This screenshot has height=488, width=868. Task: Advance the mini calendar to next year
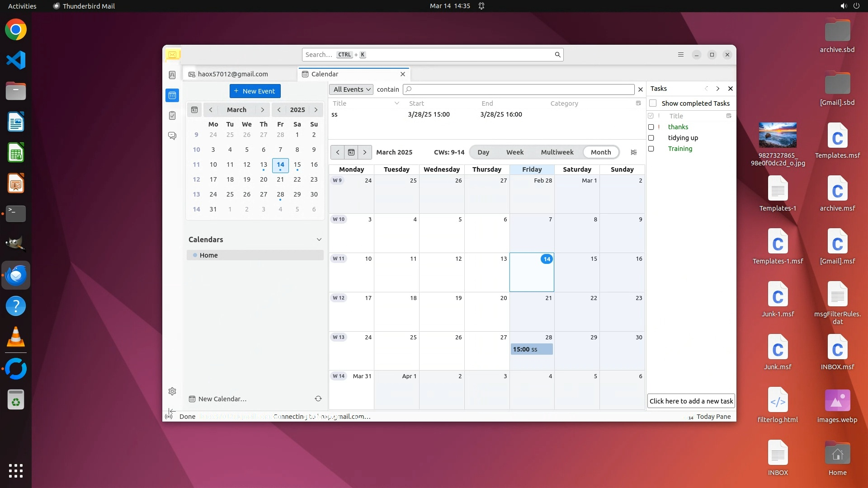pos(316,110)
